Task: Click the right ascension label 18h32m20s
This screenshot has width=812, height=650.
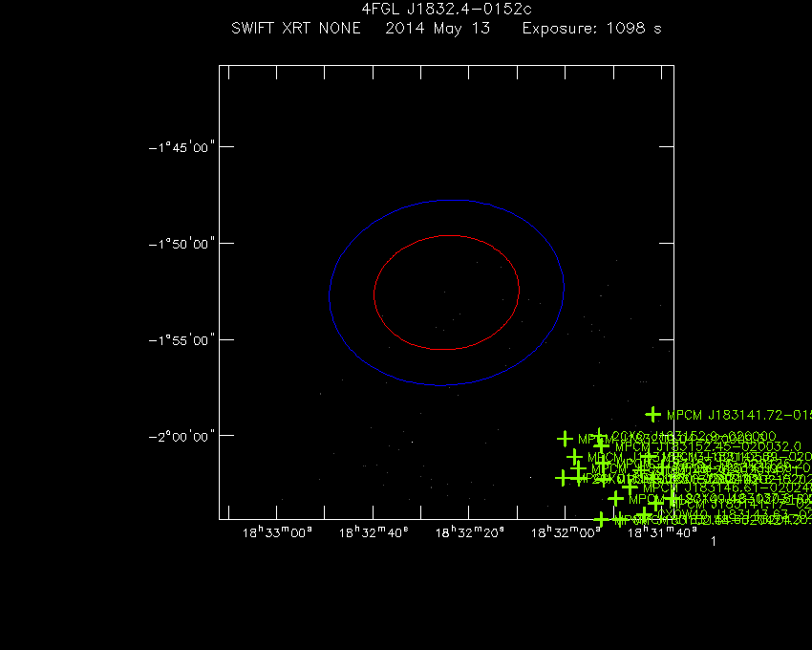Action: [469, 532]
